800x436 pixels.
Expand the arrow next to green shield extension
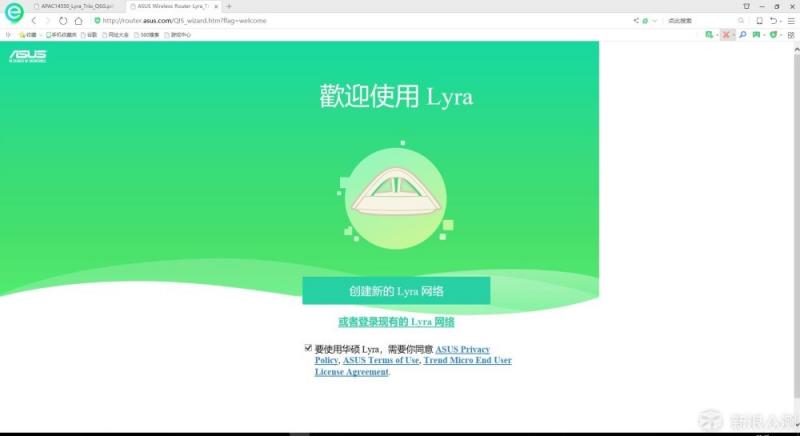(781, 35)
